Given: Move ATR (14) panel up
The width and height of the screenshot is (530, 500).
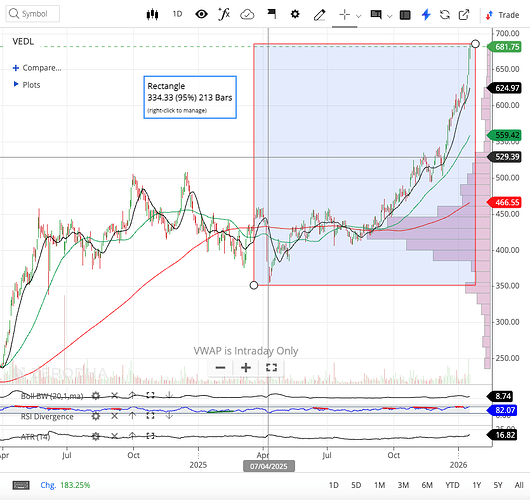Looking at the screenshot, I should tap(132, 436).
